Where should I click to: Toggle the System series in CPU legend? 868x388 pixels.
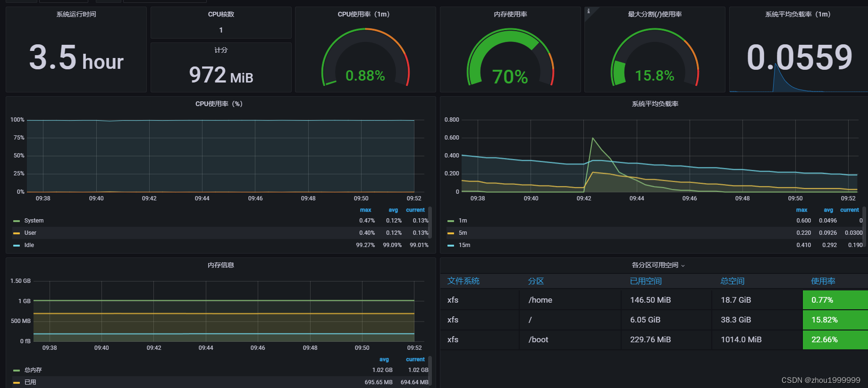34,221
